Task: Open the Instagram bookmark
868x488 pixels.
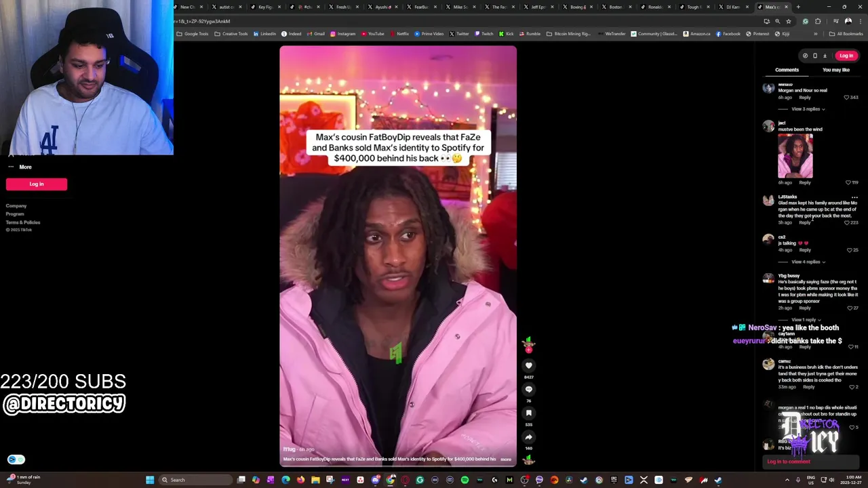Action: (343, 34)
